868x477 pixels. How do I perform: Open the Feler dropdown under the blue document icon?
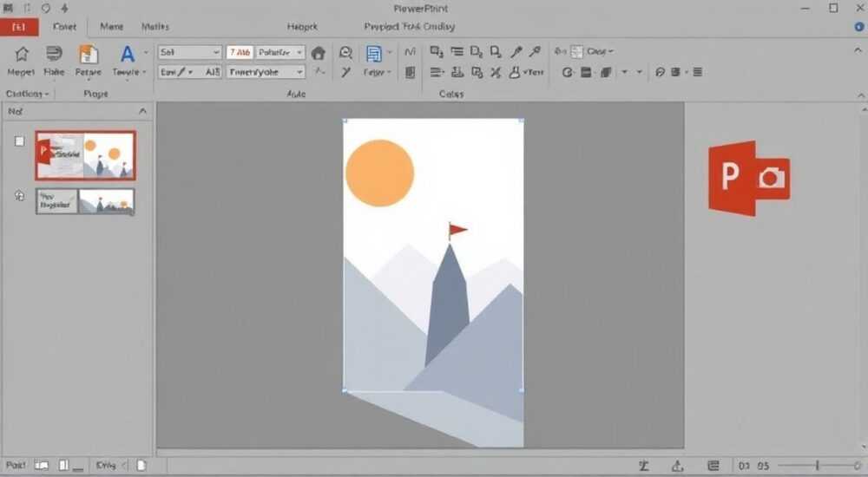click(377, 73)
